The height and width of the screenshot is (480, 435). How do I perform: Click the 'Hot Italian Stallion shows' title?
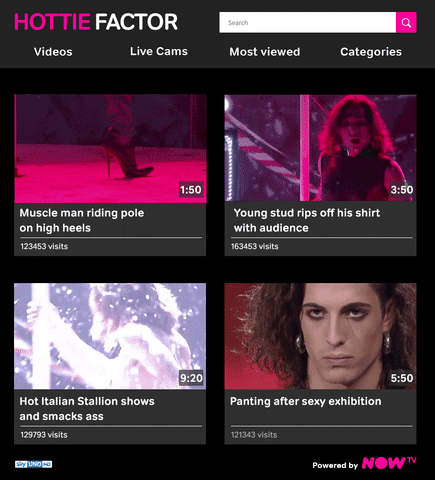point(87,401)
